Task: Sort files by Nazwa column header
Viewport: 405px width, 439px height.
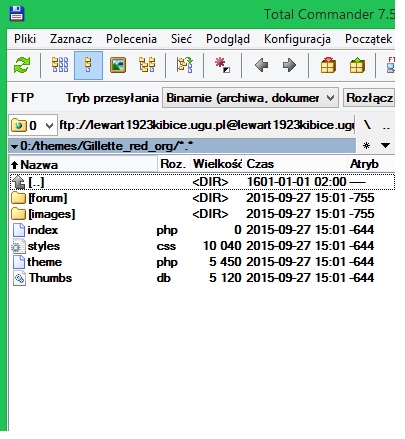Action: click(x=83, y=164)
